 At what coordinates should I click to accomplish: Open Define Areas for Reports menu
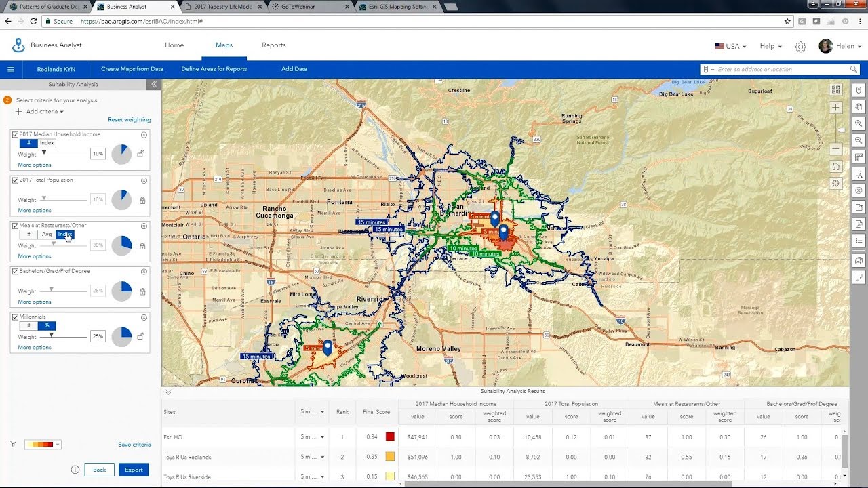(214, 69)
